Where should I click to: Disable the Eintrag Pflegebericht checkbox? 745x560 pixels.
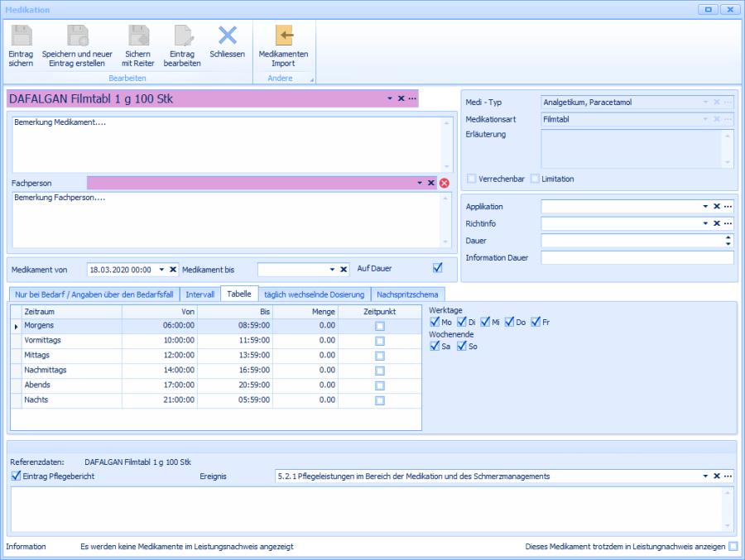[16, 476]
